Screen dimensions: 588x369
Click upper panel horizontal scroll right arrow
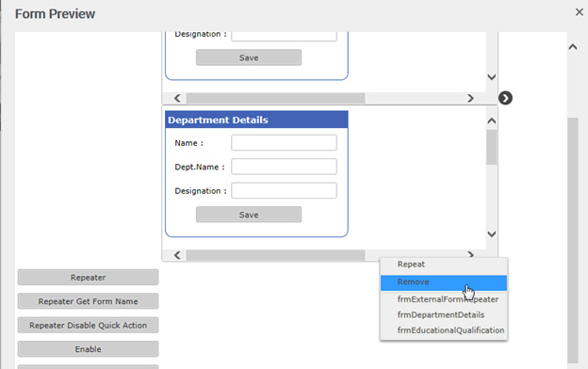point(470,98)
